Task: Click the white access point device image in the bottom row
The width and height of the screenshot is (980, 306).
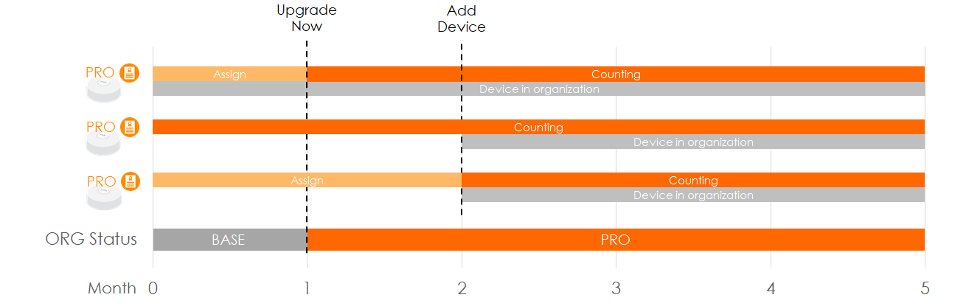Action: [103, 198]
